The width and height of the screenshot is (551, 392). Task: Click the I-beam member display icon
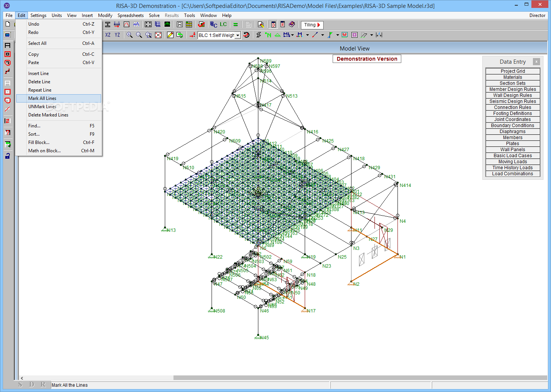click(107, 24)
